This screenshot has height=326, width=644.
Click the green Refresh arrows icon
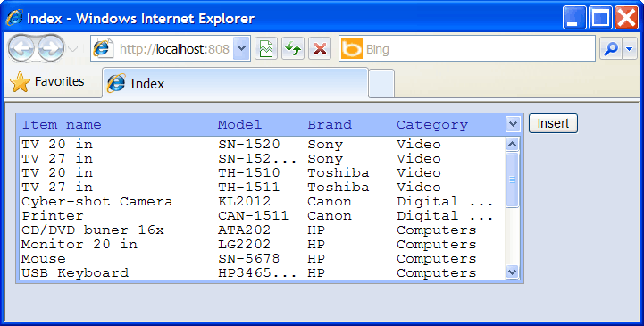point(293,49)
